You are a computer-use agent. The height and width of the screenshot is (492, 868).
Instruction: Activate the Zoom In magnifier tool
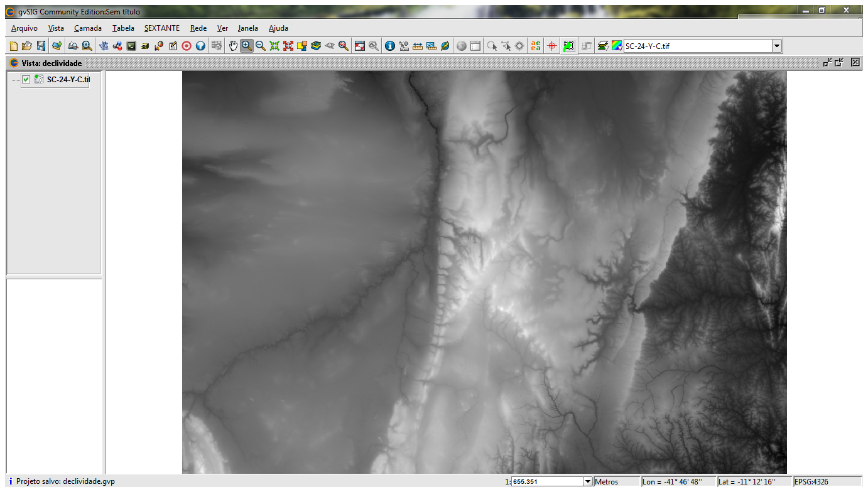(246, 46)
